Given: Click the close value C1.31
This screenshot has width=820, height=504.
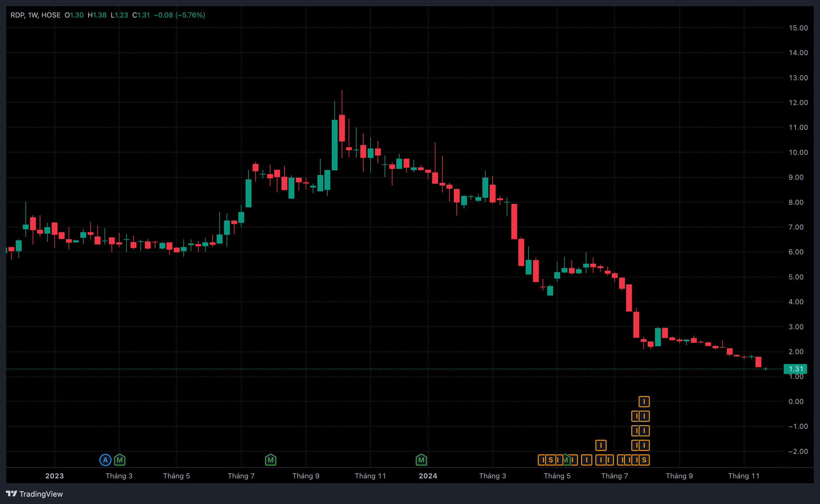Looking at the screenshot, I should click(x=141, y=15).
